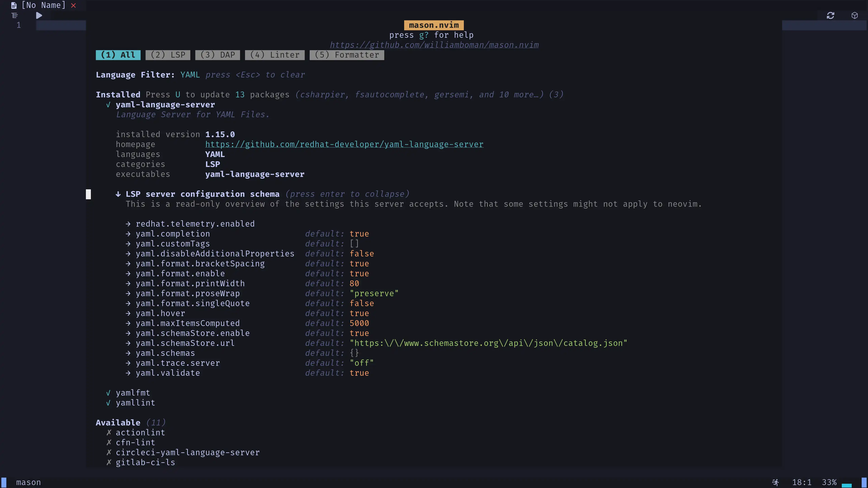This screenshot has width=868, height=488.
Task: Click the checkmark icon beside yamllint
Action: [108, 403]
